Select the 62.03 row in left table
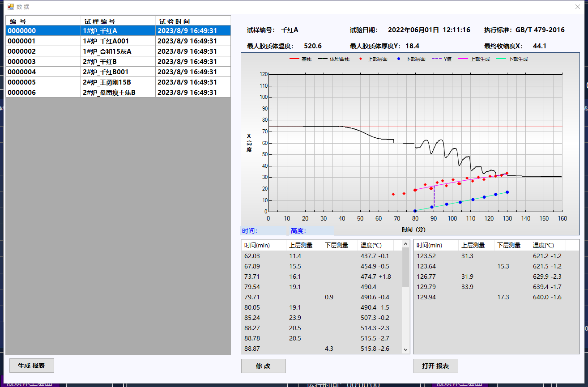The width and height of the screenshot is (588, 387). point(322,256)
